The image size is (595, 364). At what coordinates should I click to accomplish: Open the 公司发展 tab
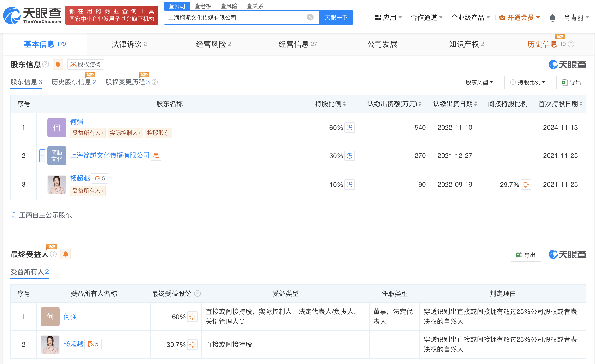(382, 44)
